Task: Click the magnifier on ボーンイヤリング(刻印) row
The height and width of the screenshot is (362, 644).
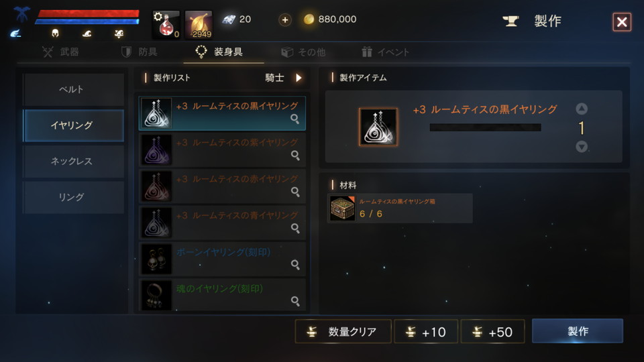Action: point(295,264)
